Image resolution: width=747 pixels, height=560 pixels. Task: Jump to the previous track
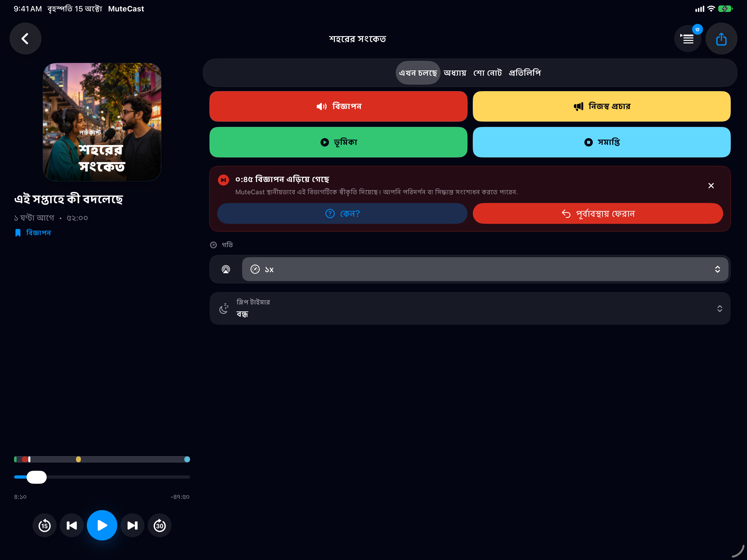pyautogui.click(x=72, y=525)
